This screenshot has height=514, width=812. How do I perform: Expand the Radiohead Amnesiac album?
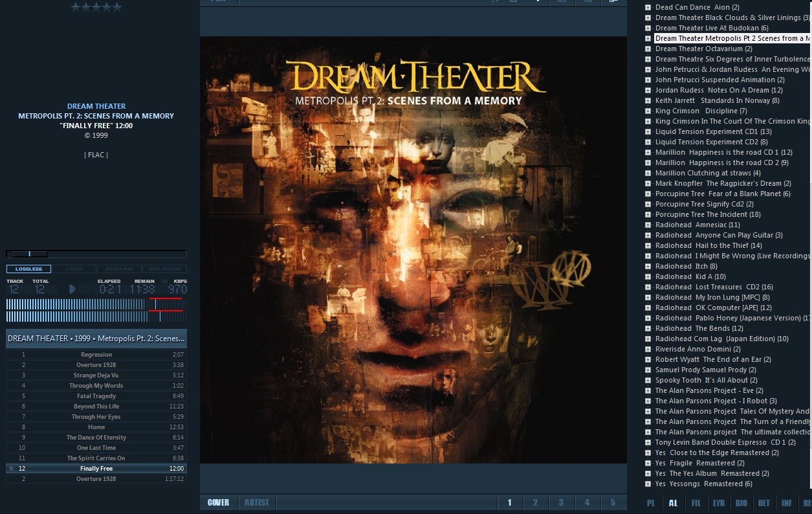(x=648, y=225)
